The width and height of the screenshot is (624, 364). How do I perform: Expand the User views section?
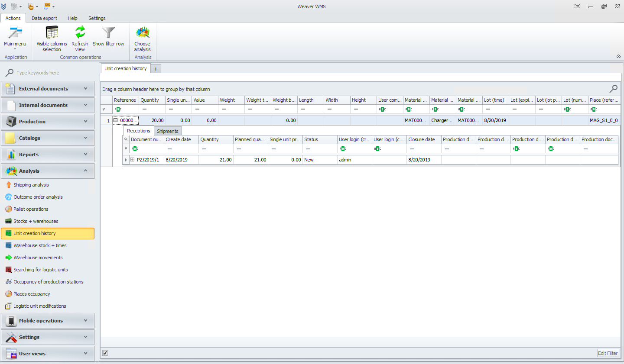(x=48, y=354)
